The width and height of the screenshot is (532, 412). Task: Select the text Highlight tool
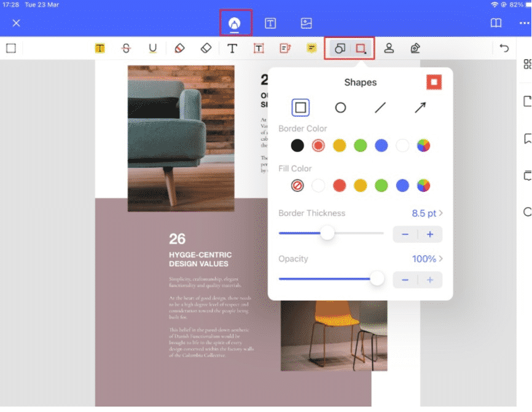tap(100, 47)
